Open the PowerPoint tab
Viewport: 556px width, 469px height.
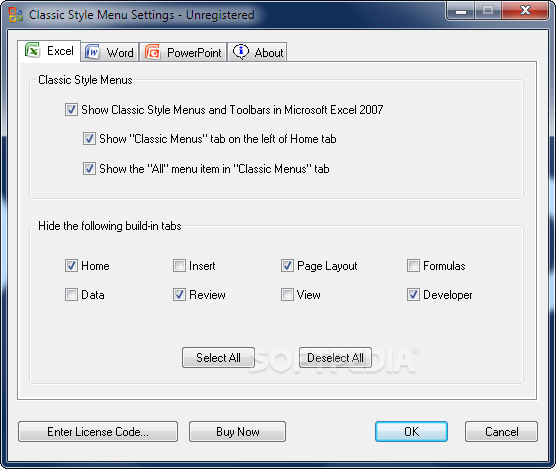click(183, 52)
